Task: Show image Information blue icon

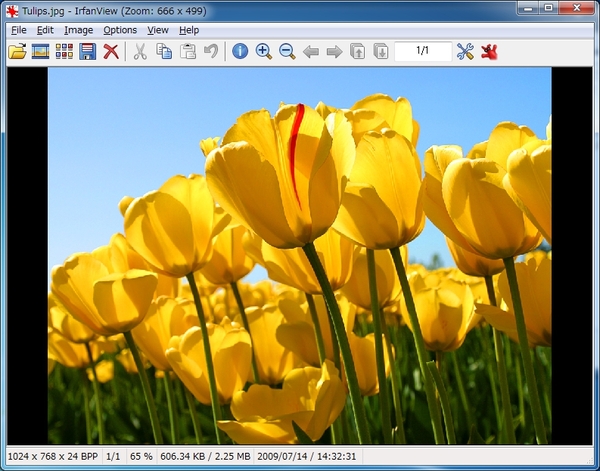Action: click(x=240, y=51)
